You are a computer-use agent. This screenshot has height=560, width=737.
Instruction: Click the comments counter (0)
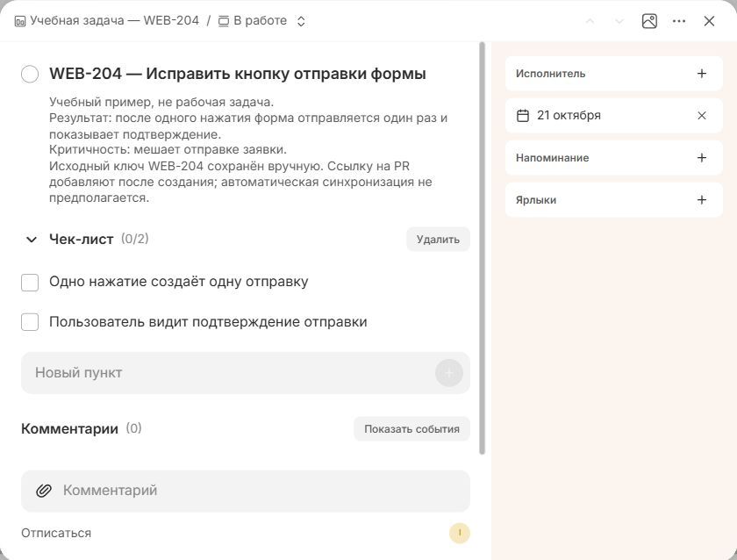tap(133, 428)
